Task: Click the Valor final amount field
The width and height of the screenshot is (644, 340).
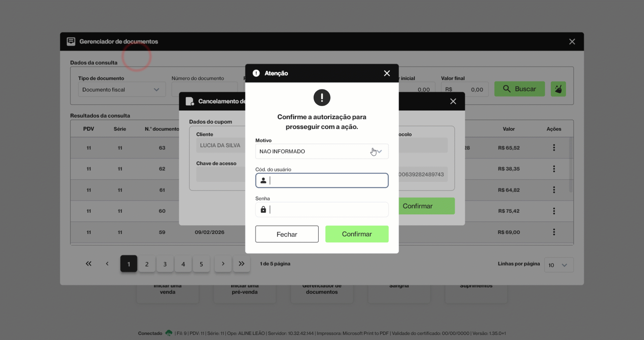Action: [x=465, y=90]
